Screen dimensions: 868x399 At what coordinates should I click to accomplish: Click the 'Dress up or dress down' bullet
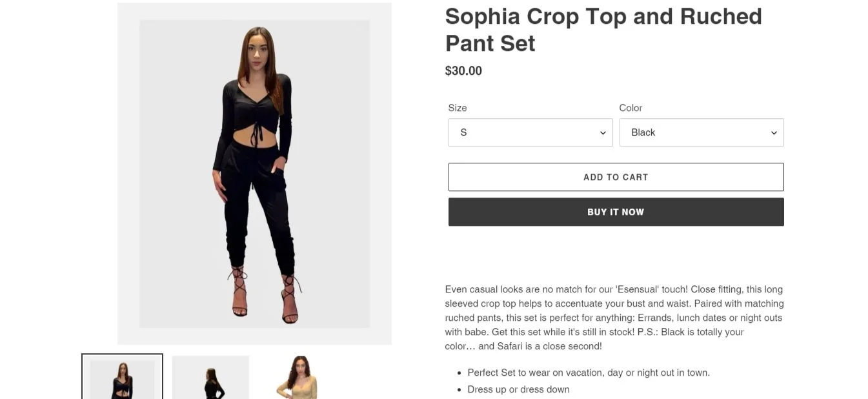tap(518, 389)
